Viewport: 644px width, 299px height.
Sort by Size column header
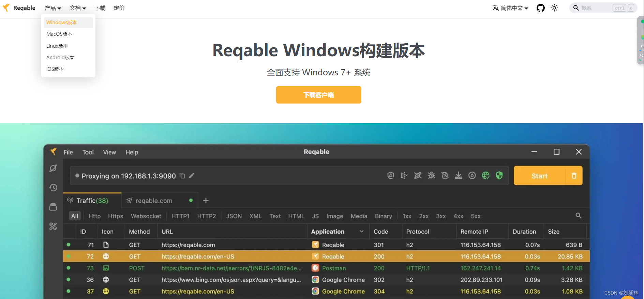554,232
